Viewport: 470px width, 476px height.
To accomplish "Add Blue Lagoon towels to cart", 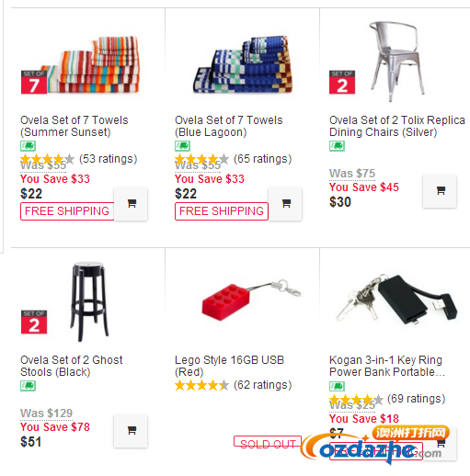I will (285, 204).
